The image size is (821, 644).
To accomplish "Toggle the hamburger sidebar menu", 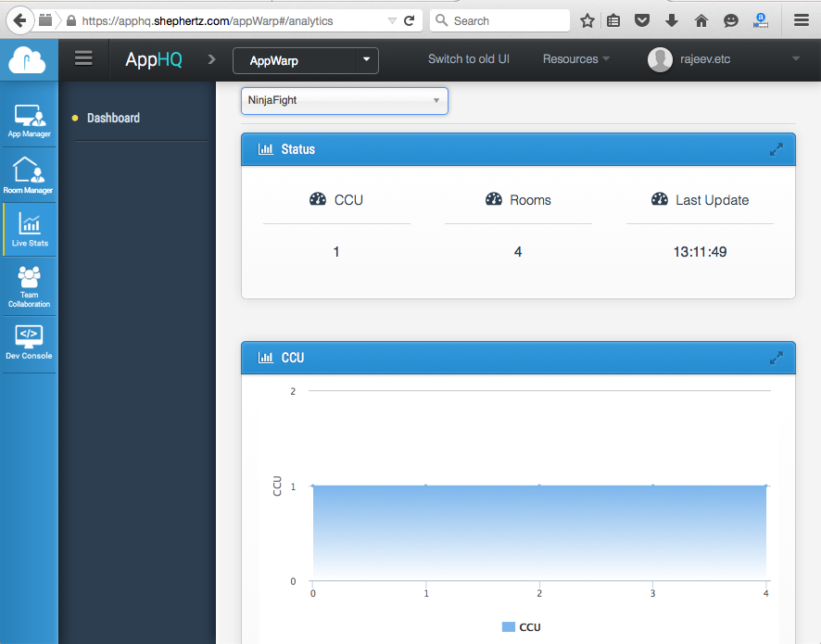I will (x=83, y=59).
